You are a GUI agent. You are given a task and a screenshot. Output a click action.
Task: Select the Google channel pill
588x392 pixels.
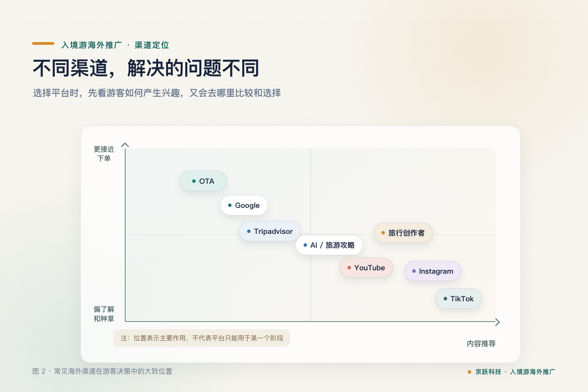244,205
